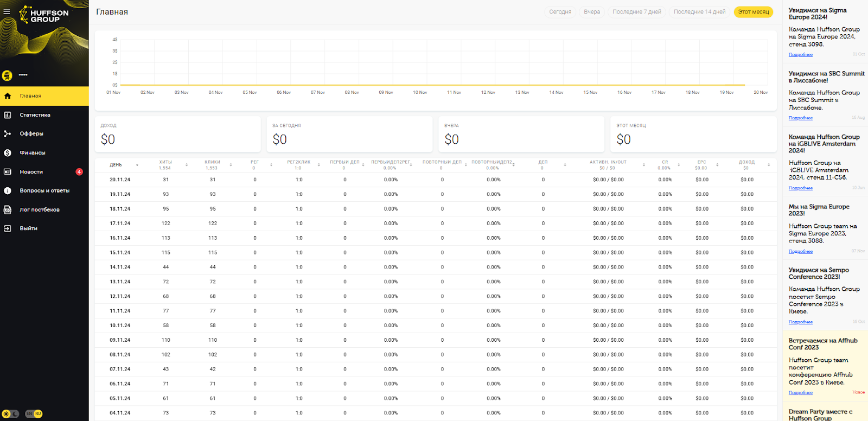Open the hamburger menu at top left
Screen dimensions: 868x421
(x=7, y=11)
